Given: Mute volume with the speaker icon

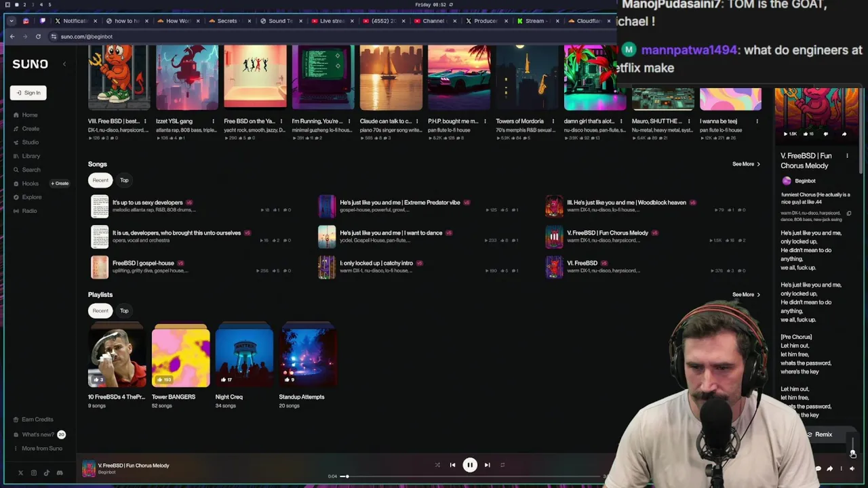Looking at the screenshot, I should (x=852, y=468).
